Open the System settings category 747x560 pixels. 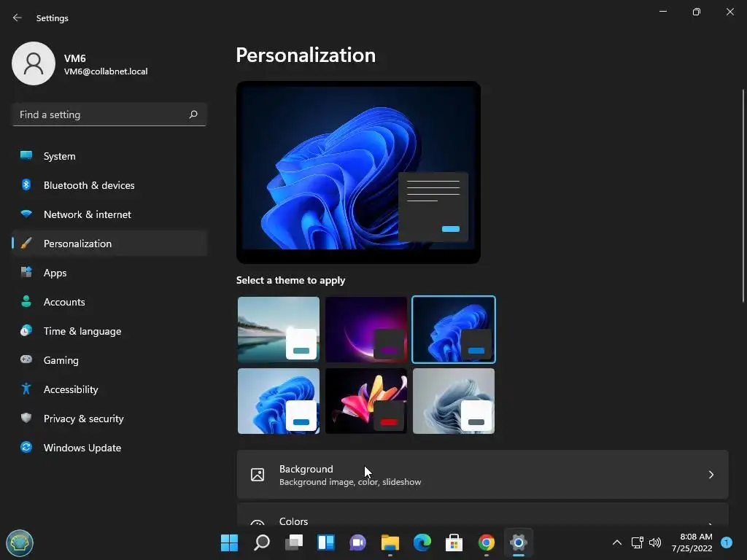pos(109,156)
